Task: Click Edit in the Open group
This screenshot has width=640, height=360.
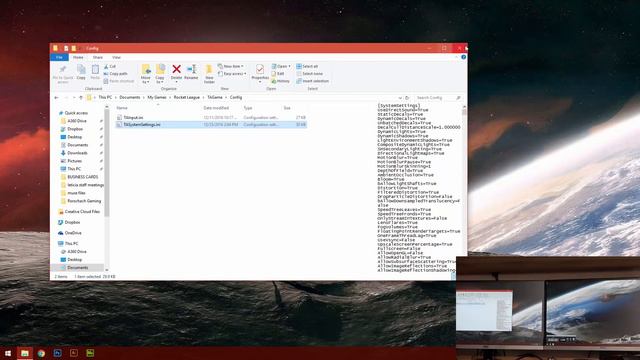Action: [x=278, y=73]
